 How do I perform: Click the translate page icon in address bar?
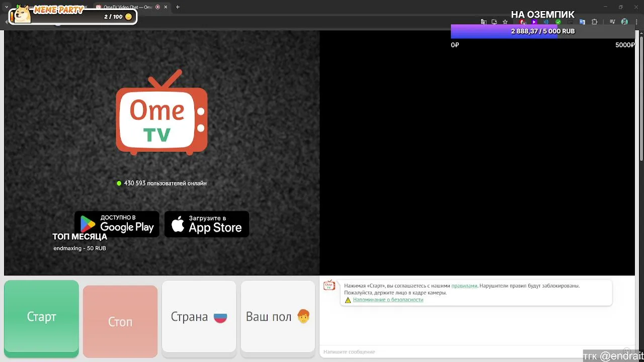(x=484, y=22)
